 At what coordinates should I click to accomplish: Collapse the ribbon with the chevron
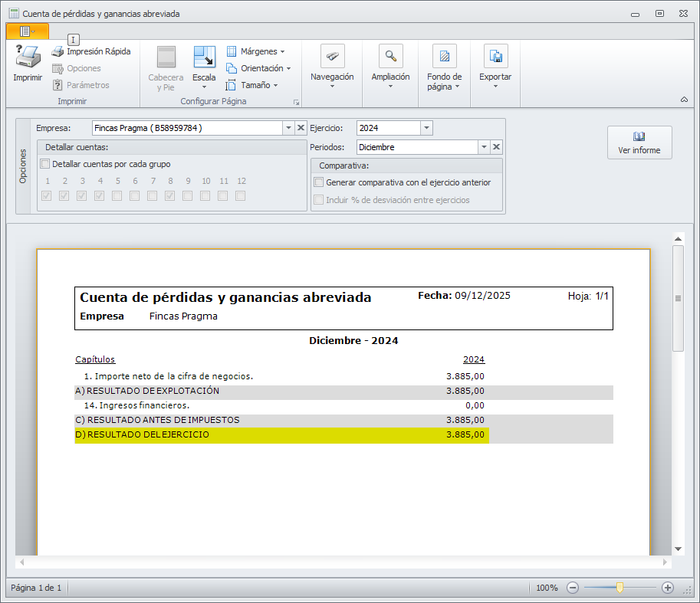(683, 100)
